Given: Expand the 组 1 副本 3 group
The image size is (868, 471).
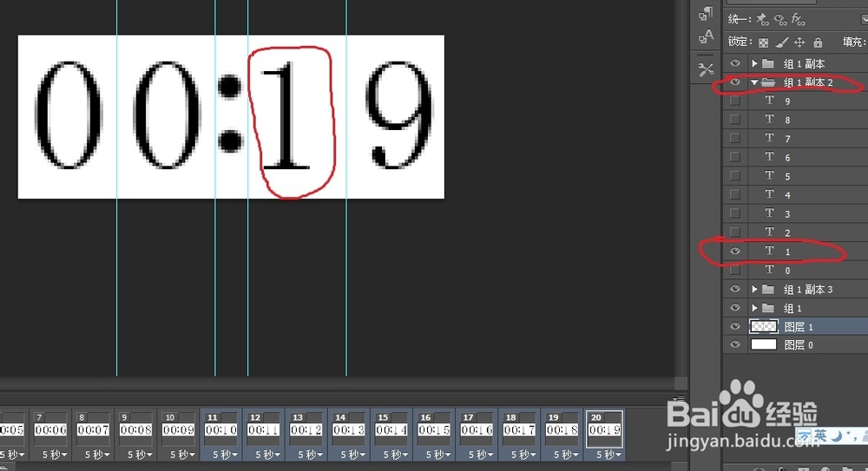Looking at the screenshot, I should click(x=754, y=289).
